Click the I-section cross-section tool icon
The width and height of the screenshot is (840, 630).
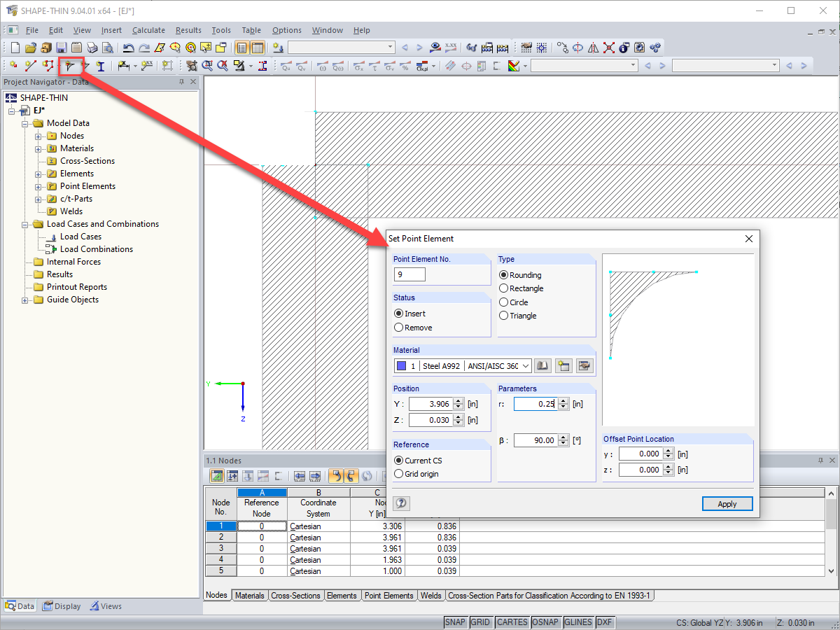[x=101, y=66]
